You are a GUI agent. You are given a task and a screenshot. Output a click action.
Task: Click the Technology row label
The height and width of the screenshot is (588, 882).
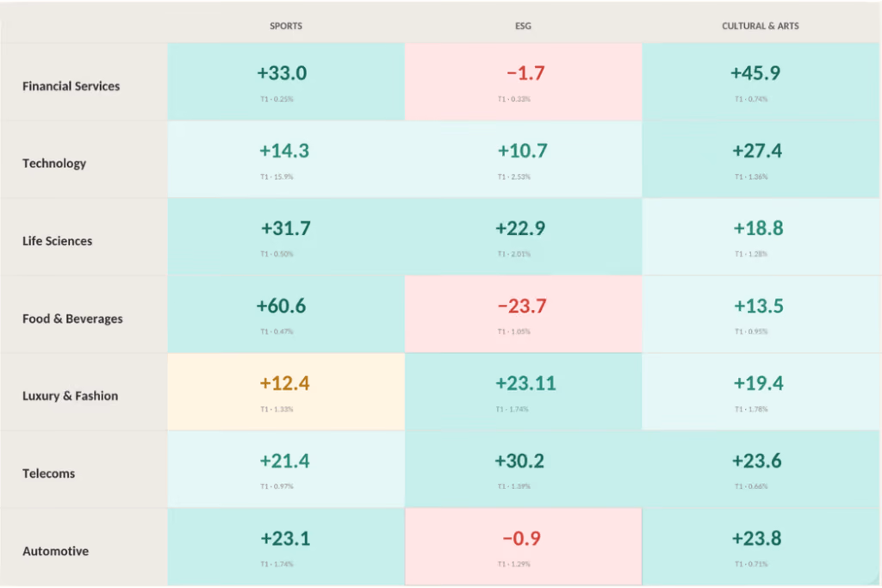54,164
